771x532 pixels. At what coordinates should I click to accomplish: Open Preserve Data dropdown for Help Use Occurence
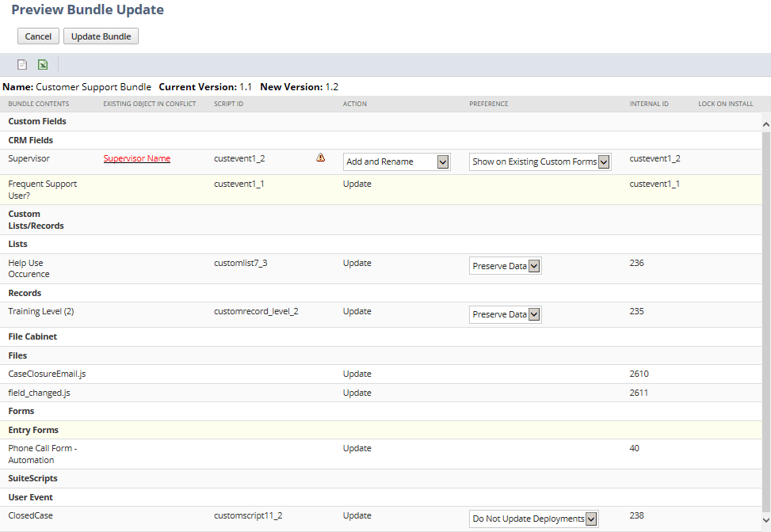coord(505,266)
